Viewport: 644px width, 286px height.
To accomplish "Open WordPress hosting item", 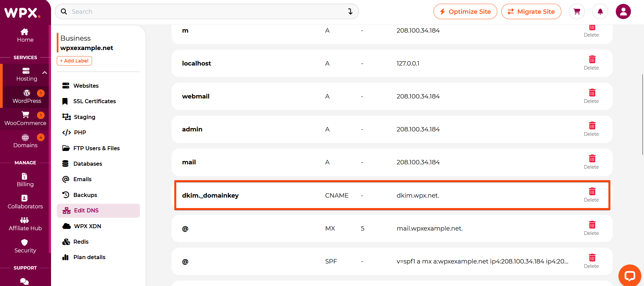I will coord(27,97).
